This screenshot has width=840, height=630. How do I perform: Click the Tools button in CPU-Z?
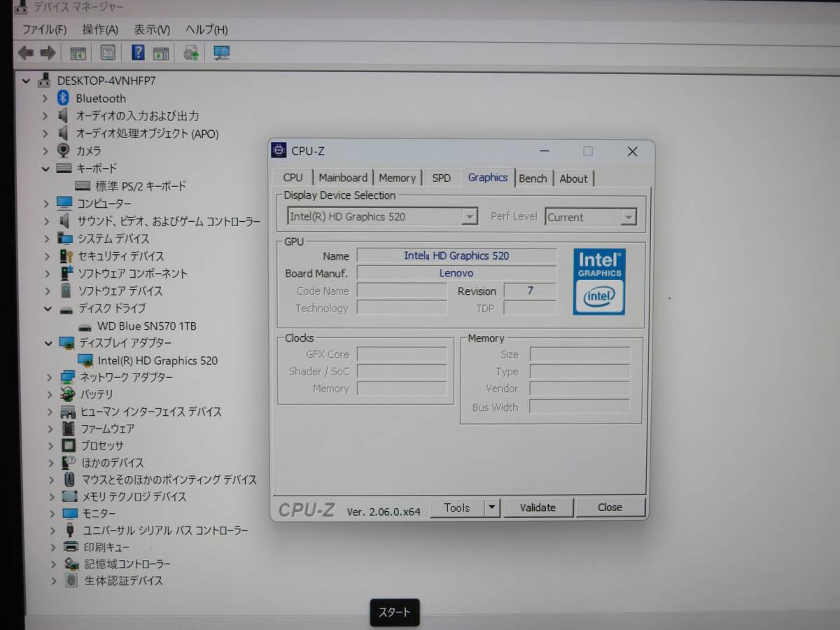point(457,507)
